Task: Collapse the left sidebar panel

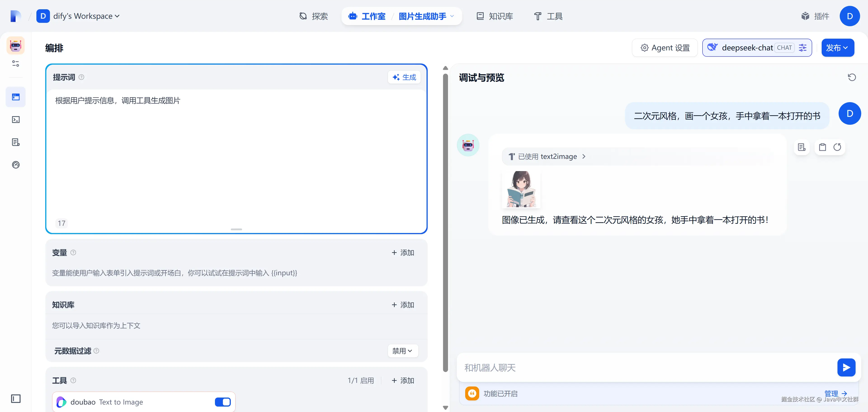Action: coord(16,398)
